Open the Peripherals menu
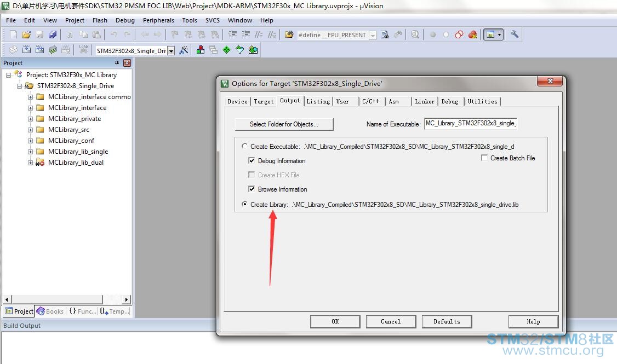 click(158, 20)
